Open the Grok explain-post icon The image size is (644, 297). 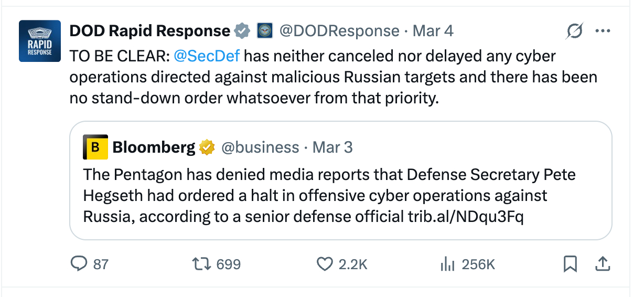pyautogui.click(x=574, y=32)
